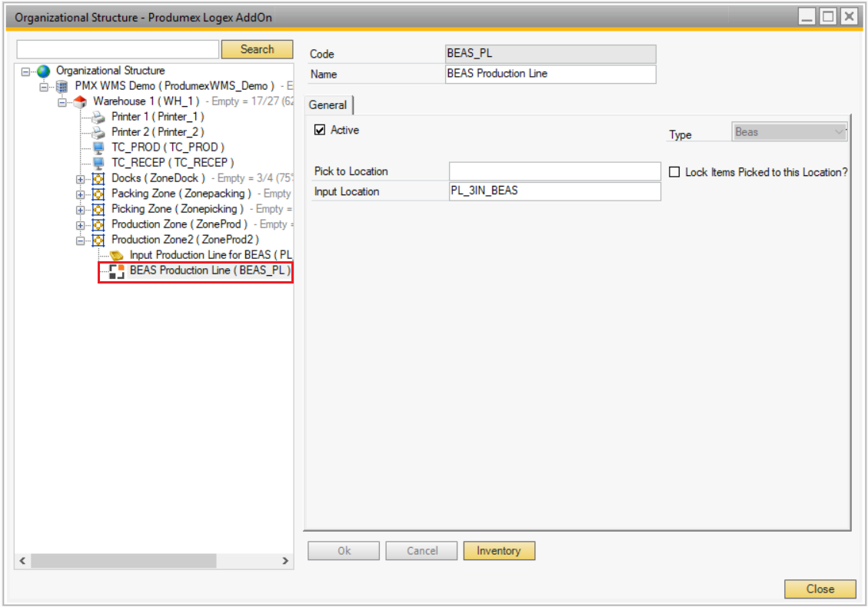868x607 pixels.
Task: Click the Pick to Location field
Action: pyautogui.click(x=554, y=171)
